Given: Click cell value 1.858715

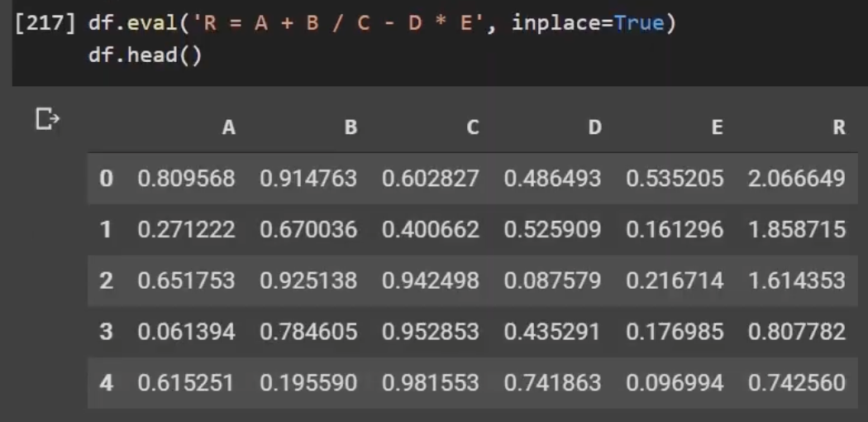Looking at the screenshot, I should [797, 229].
